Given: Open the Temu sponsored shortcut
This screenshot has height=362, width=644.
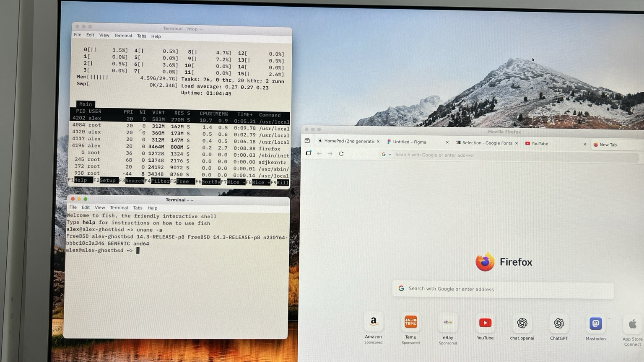Looking at the screenshot, I should coord(410,329).
